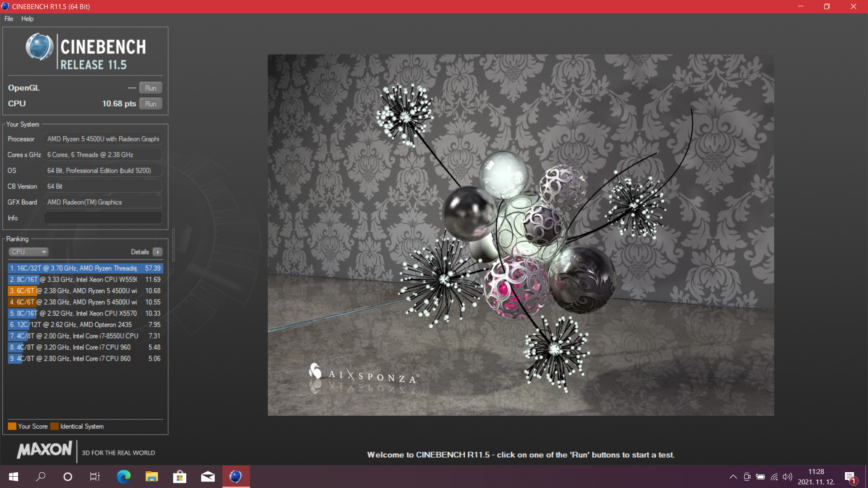Viewport: 868px width, 488px height.
Task: Click the CB Version field value
Action: point(103,186)
